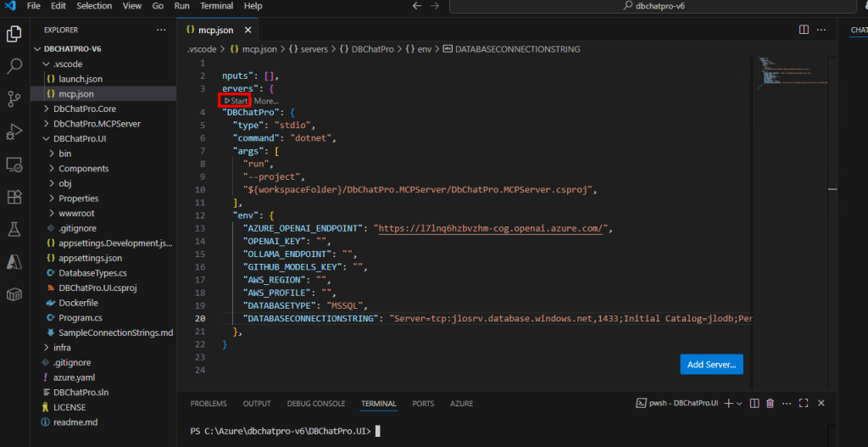The width and height of the screenshot is (868, 447).
Task: Maximize the terminal panel size
Action: click(x=804, y=403)
